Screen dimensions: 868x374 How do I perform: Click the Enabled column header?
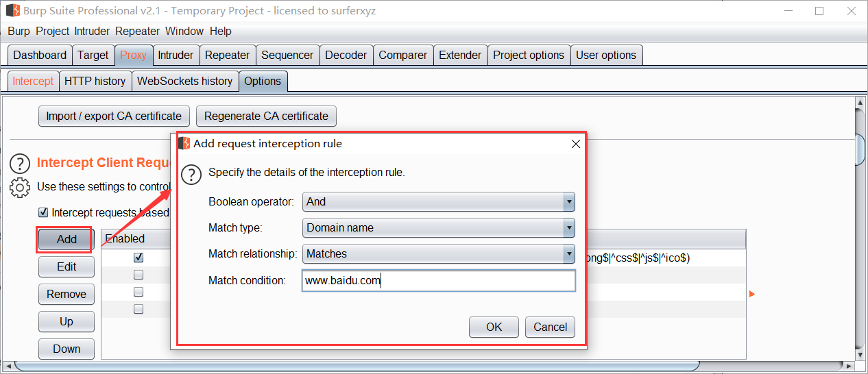[x=136, y=239]
